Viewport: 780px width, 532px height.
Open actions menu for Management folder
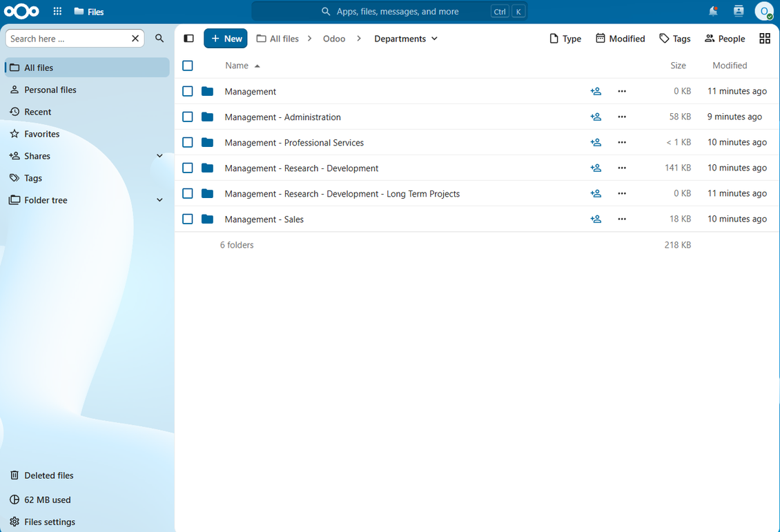tap(622, 91)
